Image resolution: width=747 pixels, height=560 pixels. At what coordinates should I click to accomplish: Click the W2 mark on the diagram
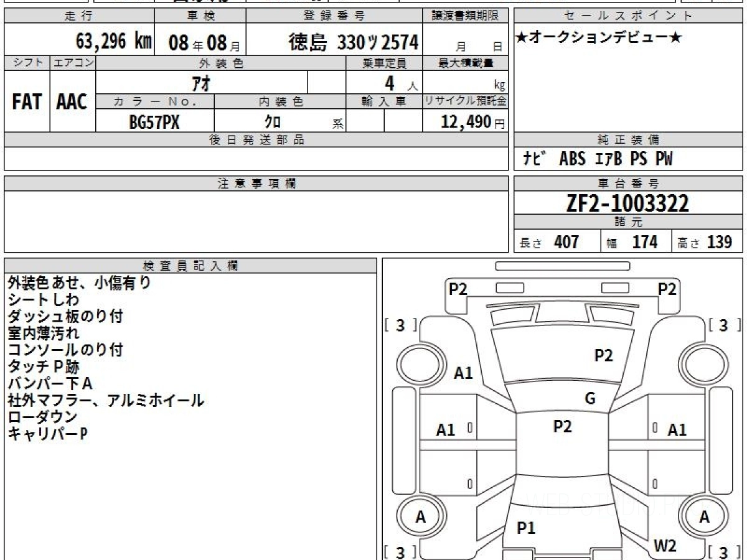[x=665, y=546]
